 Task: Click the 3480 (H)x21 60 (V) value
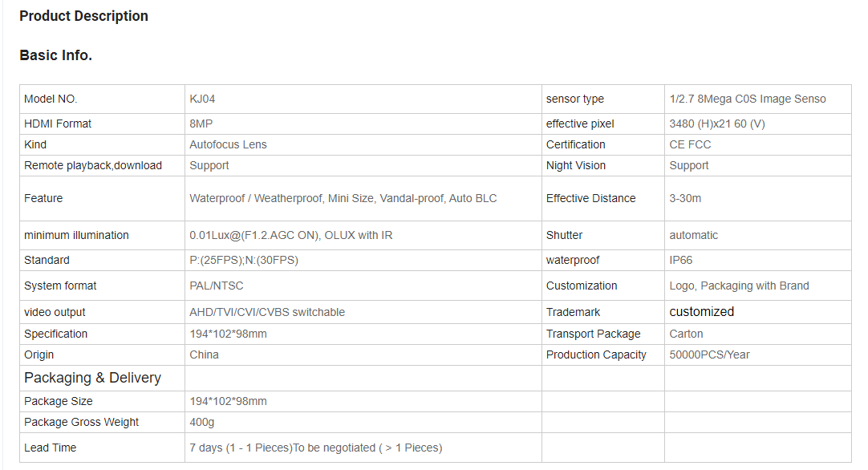point(716,124)
